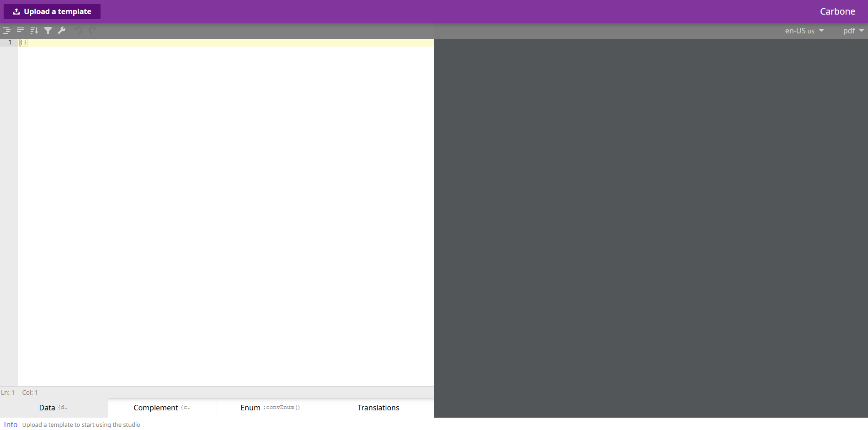Click the Undo arrow icon
Screen dimensions: 868x430
pyautogui.click(x=79, y=31)
